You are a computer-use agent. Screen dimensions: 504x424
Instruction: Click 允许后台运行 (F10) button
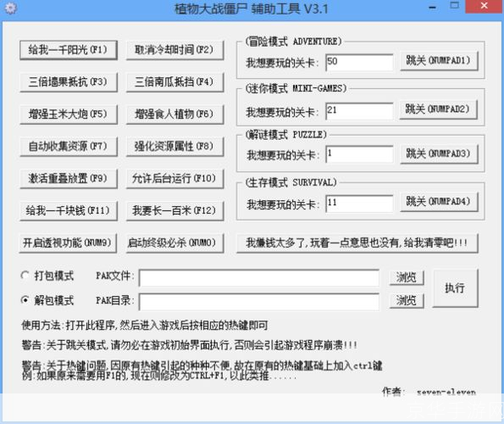click(x=174, y=179)
